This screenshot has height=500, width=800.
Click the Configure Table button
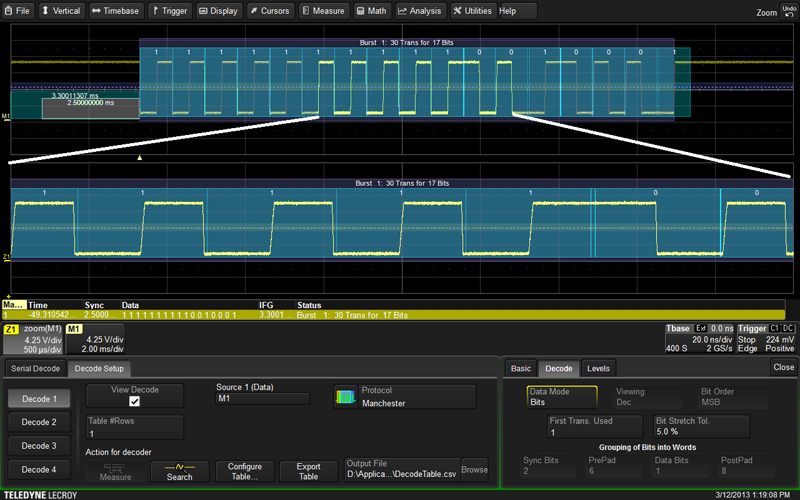(244, 470)
